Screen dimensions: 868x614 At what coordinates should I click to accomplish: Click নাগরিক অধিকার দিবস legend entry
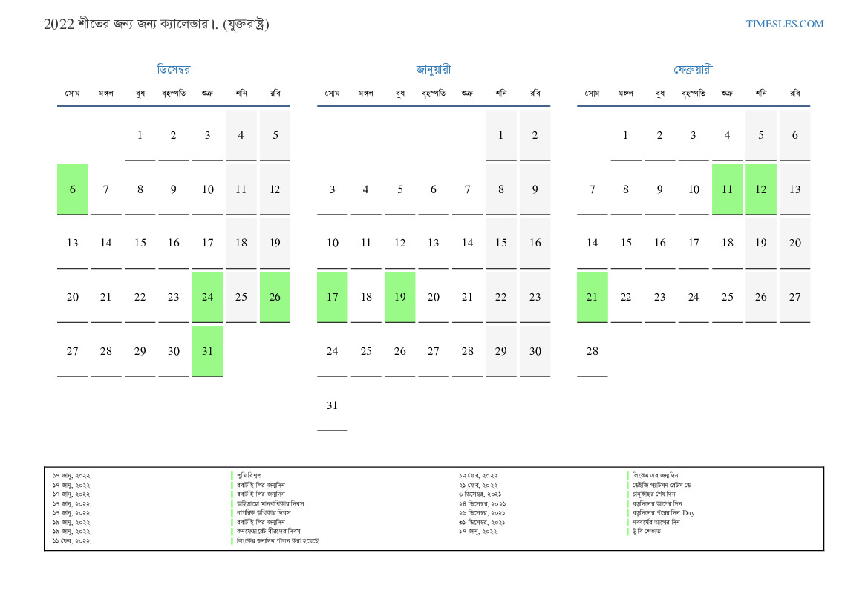point(264,513)
